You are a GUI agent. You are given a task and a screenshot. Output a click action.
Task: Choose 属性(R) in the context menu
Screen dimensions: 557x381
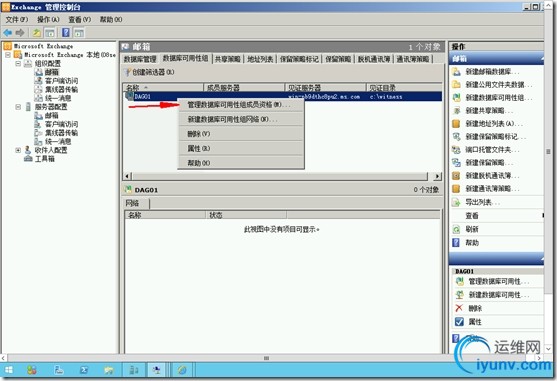point(241,148)
